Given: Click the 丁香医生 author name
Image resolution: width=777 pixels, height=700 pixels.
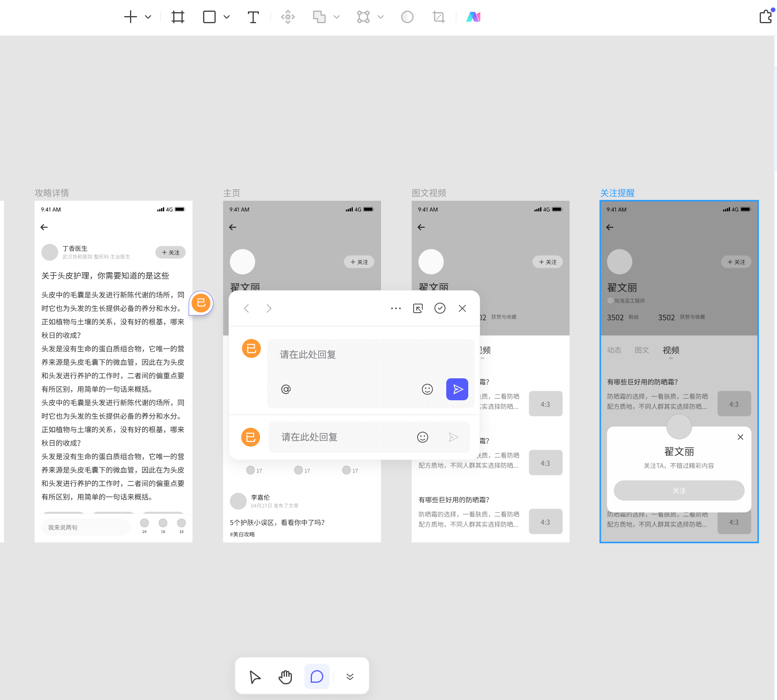Looking at the screenshot, I should click(75, 248).
